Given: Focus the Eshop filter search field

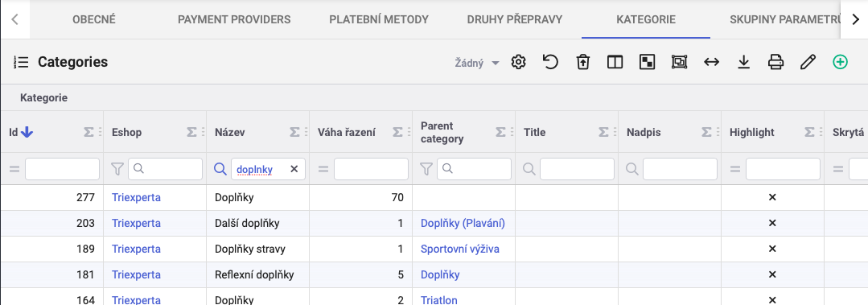Looking at the screenshot, I should (165, 169).
